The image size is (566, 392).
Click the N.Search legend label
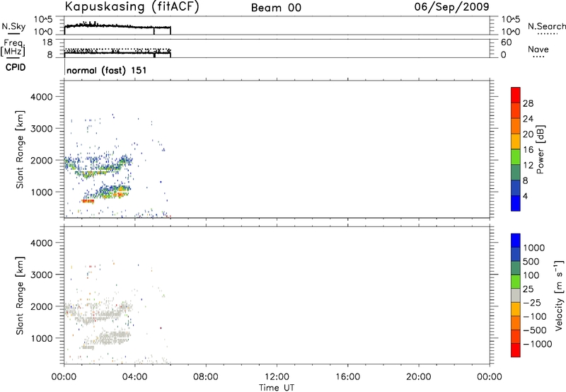click(x=547, y=26)
